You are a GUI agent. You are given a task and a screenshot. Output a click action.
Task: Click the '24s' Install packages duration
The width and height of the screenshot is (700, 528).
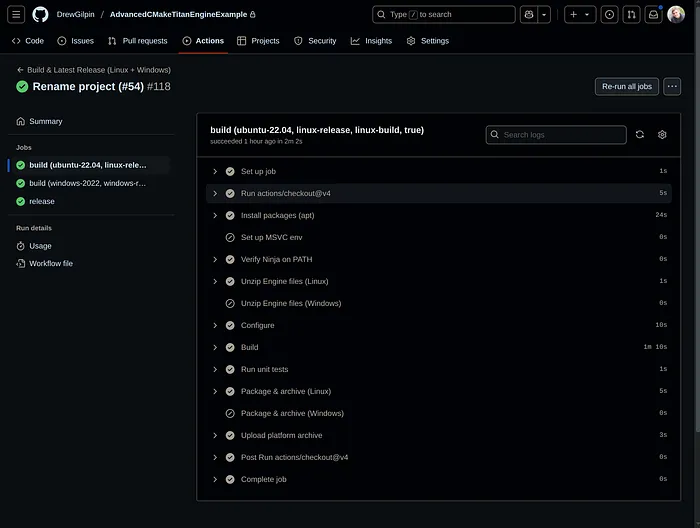661,215
